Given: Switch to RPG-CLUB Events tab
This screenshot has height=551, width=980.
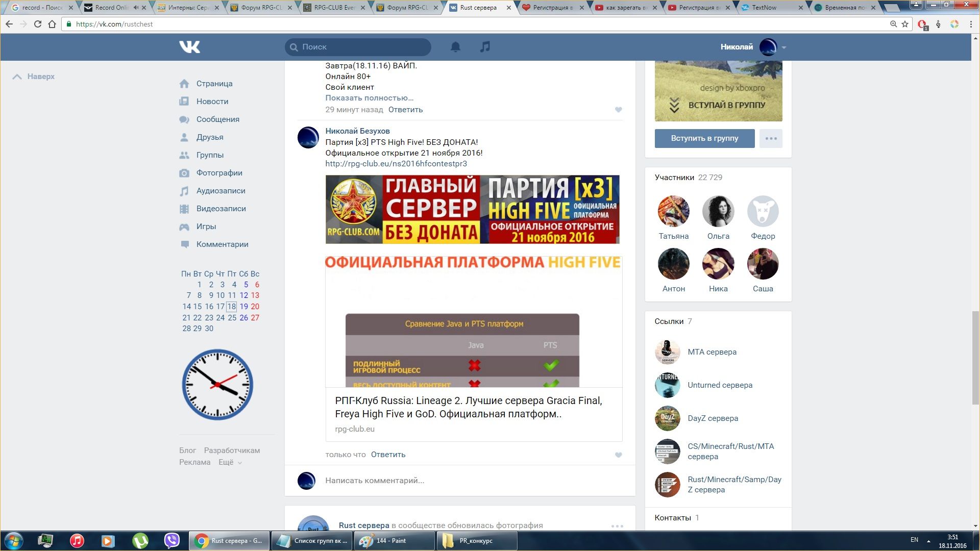Looking at the screenshot, I should [334, 8].
